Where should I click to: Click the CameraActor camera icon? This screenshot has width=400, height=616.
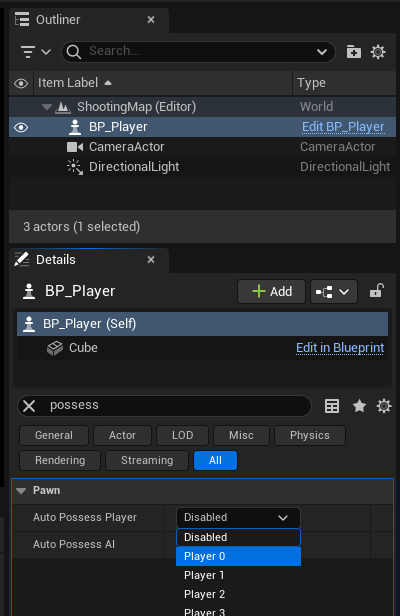[75, 147]
